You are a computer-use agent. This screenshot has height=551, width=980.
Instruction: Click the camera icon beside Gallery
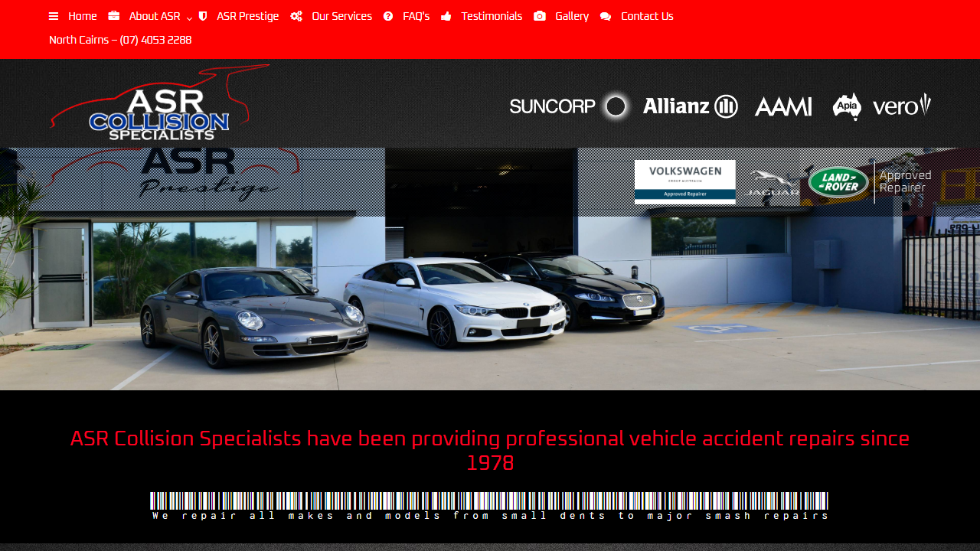pyautogui.click(x=540, y=16)
